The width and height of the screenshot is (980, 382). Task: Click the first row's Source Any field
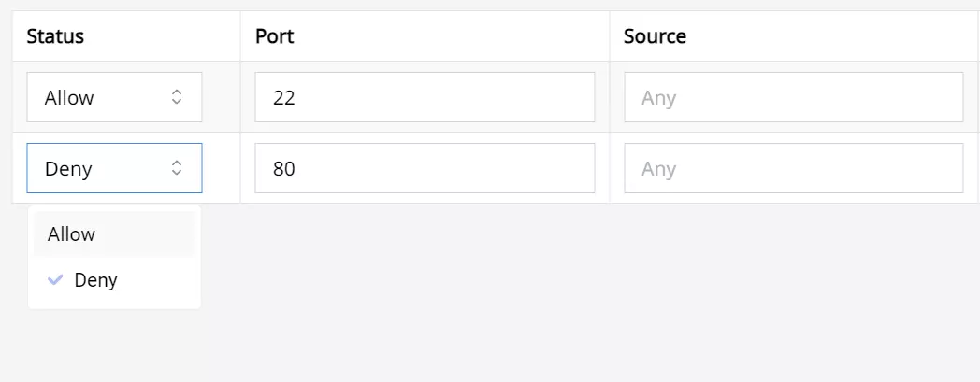coord(793,97)
